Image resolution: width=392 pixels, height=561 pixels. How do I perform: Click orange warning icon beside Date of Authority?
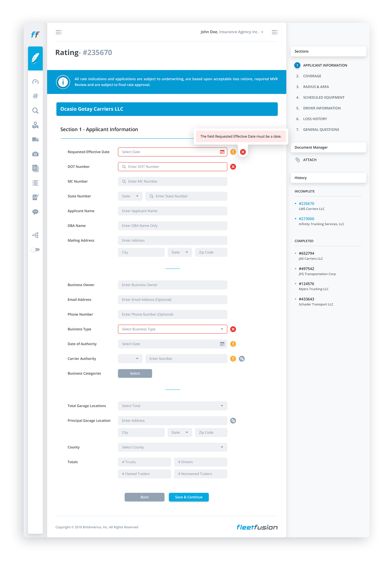tap(233, 344)
